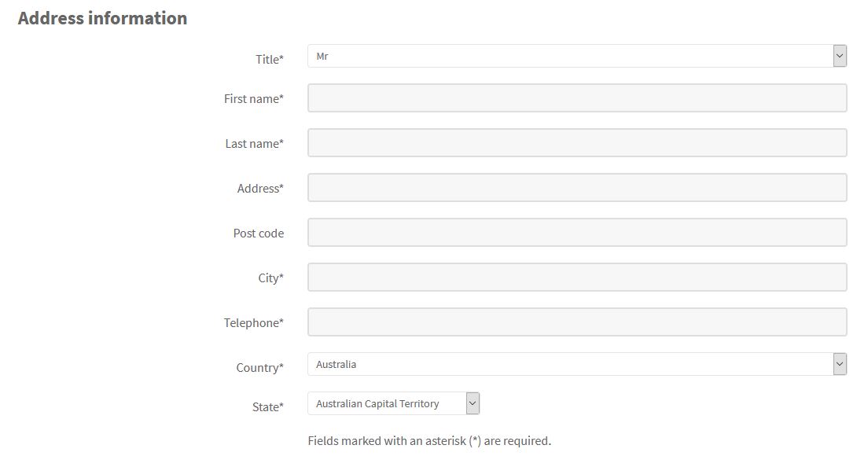
Task: Click the First name text field
Action: 576,98
